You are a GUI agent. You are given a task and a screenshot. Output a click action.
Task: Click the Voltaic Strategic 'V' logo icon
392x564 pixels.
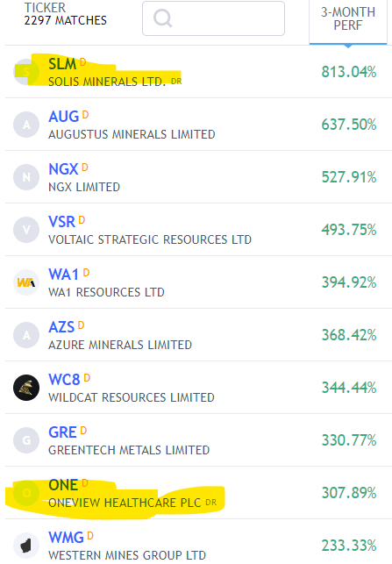point(26,230)
